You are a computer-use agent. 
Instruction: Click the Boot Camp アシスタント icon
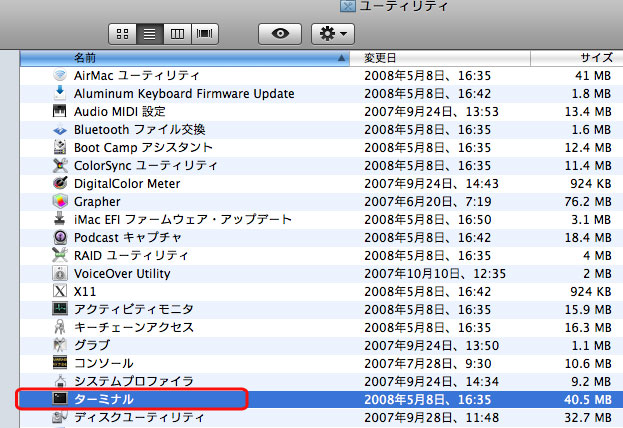(60, 147)
